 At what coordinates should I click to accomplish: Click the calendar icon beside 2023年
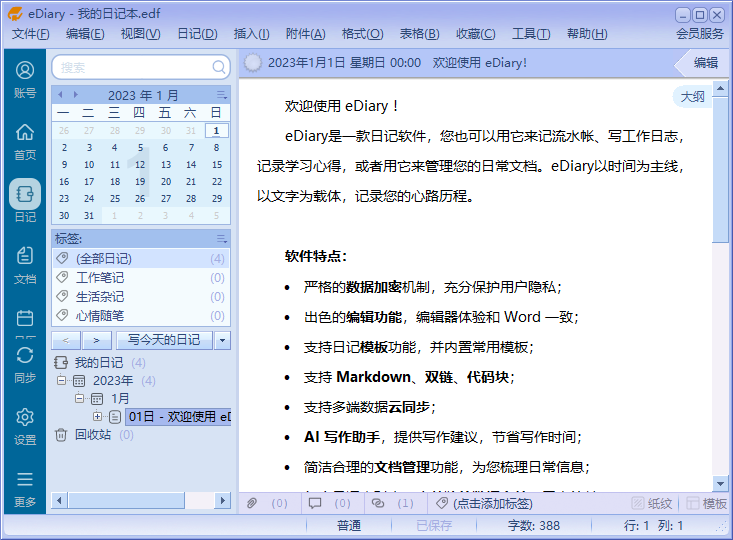[x=79, y=381]
